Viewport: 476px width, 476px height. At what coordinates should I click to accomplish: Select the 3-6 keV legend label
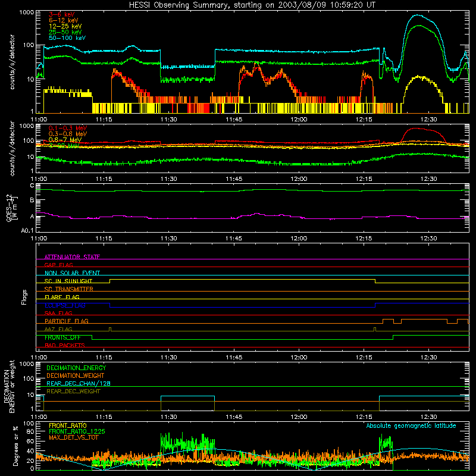pos(61,14)
